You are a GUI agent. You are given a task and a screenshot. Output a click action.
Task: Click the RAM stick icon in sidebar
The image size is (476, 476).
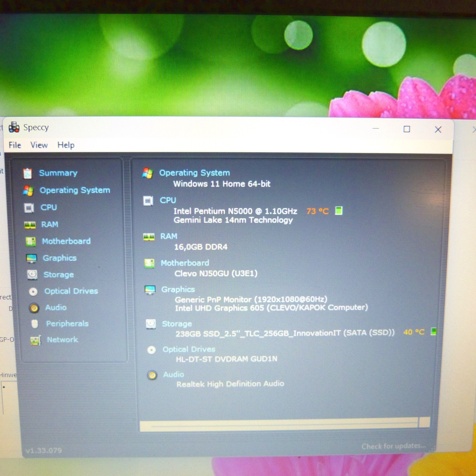click(x=30, y=225)
